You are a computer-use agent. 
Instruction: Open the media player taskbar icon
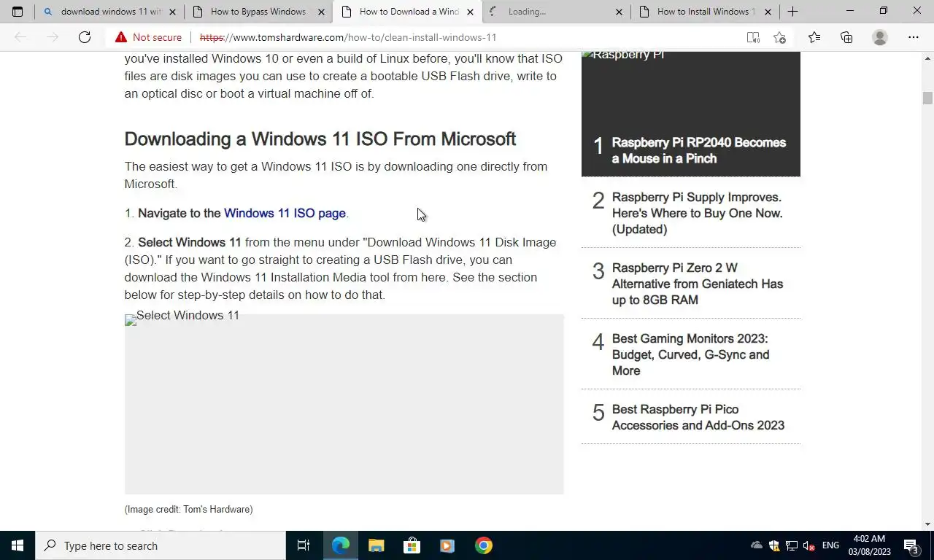click(x=447, y=545)
